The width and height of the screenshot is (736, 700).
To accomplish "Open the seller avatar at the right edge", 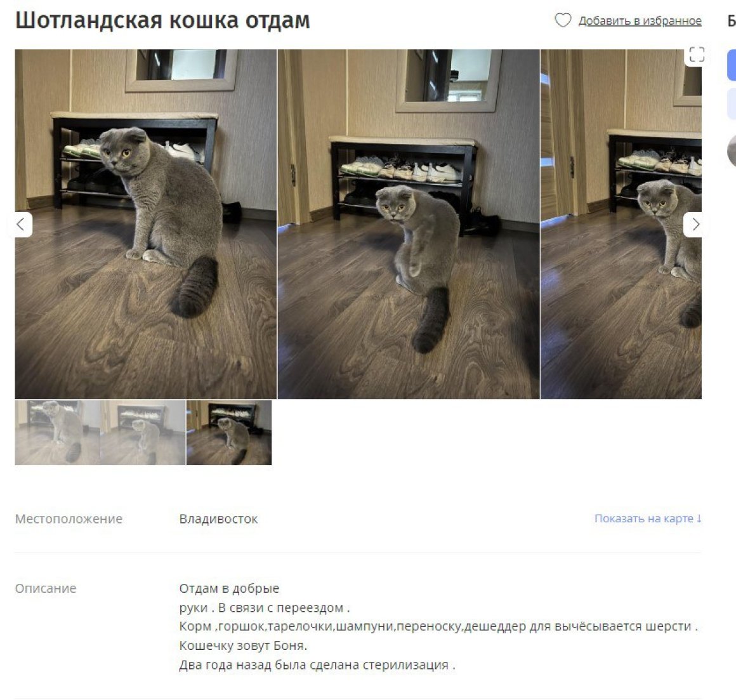I will [x=732, y=150].
